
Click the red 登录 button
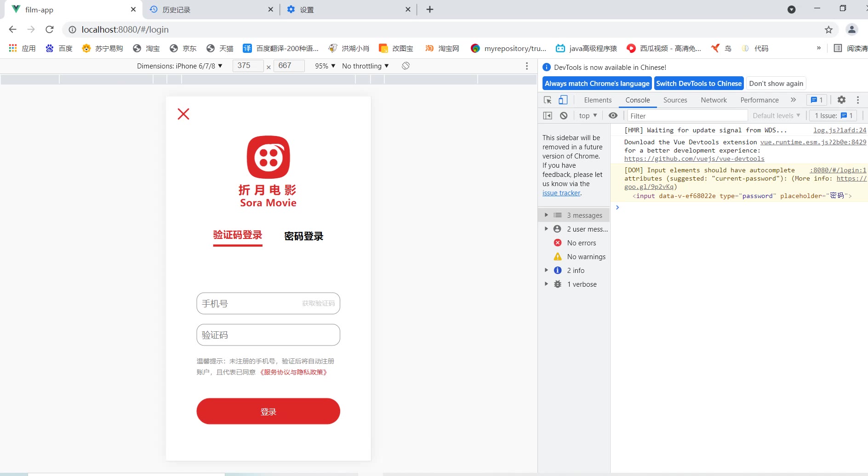(x=268, y=411)
